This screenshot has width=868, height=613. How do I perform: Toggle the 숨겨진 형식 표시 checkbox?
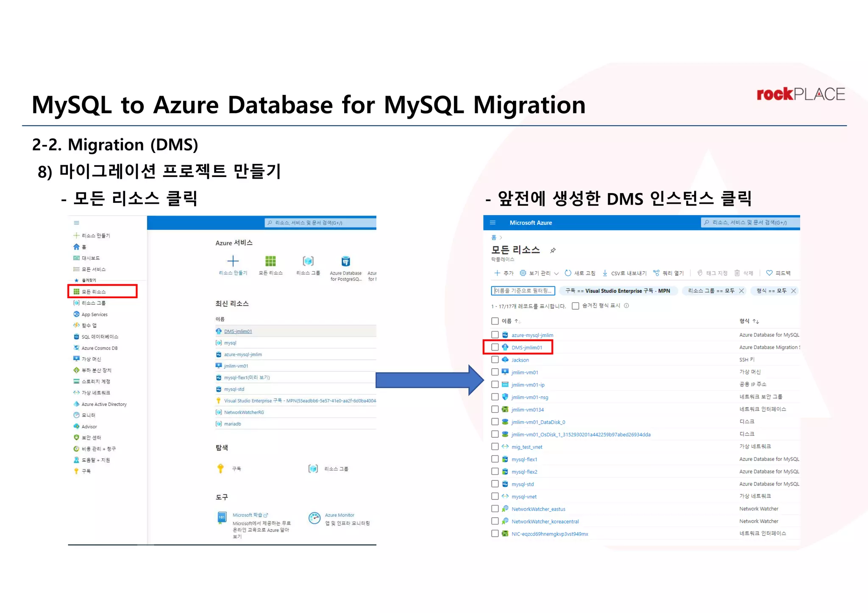pyautogui.click(x=575, y=306)
